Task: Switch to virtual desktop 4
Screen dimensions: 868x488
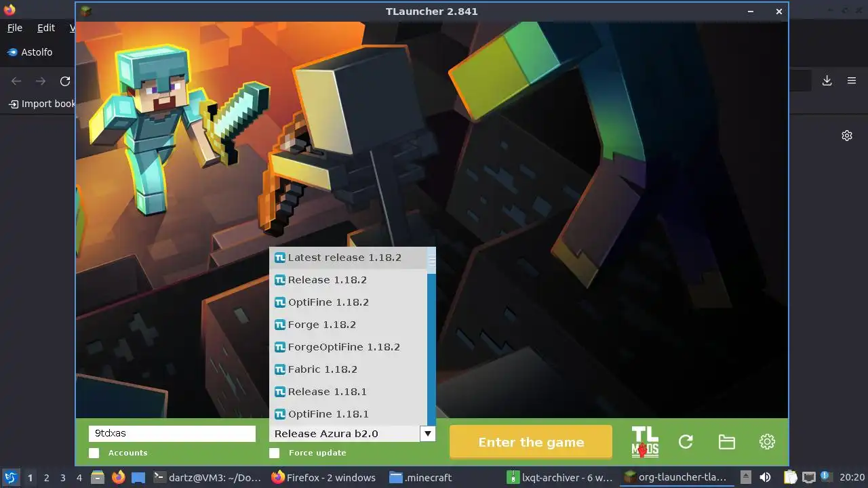Action: tap(79, 477)
